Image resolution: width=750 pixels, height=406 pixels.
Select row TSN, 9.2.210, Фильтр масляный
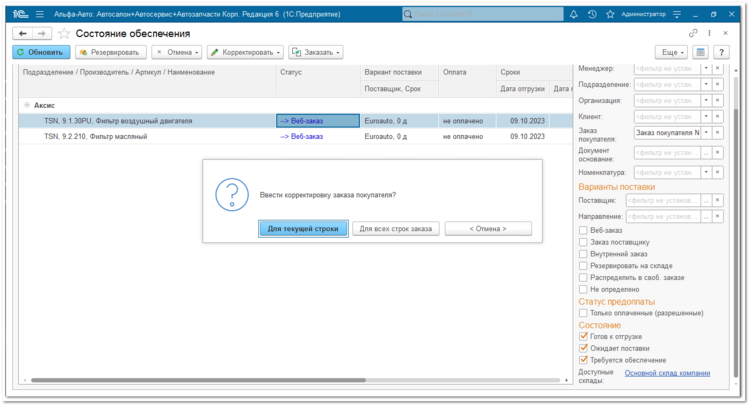click(295, 136)
